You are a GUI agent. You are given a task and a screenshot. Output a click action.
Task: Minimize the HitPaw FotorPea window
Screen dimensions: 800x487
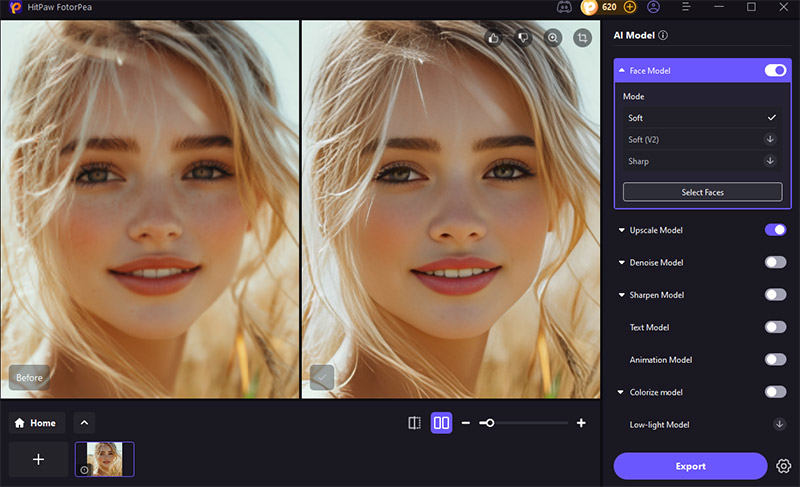click(x=719, y=7)
